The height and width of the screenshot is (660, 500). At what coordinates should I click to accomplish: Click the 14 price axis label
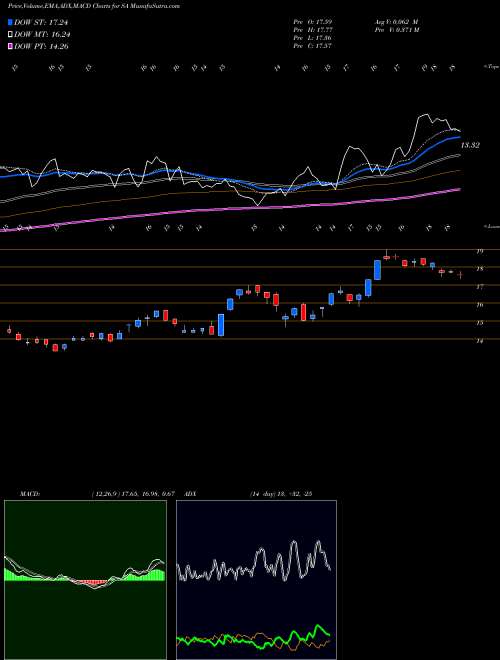[x=479, y=341]
